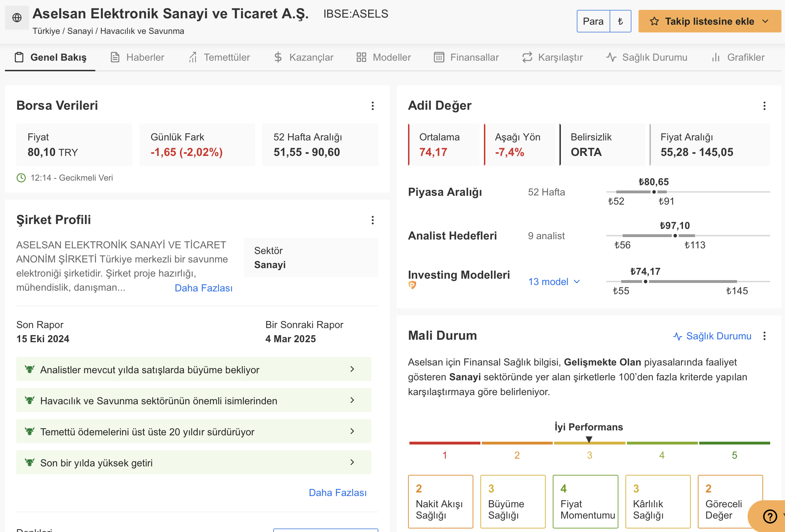Screen dimensions: 785x532
Task: Click the Ortalama 74,17 value box
Action: tap(444, 145)
